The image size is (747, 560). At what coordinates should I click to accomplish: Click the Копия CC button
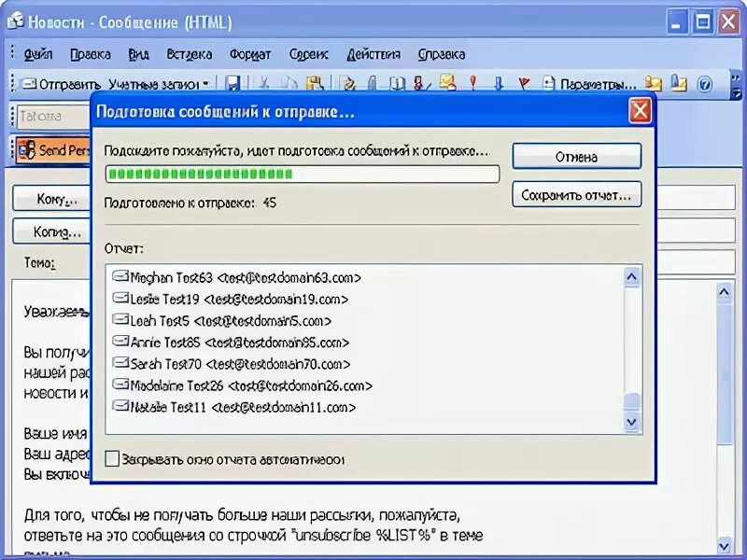(51, 231)
